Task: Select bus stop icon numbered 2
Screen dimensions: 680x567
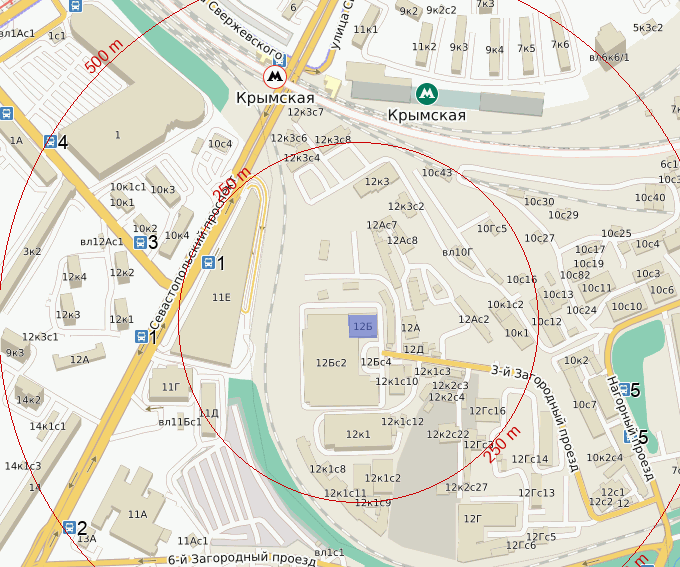Action: point(69,527)
